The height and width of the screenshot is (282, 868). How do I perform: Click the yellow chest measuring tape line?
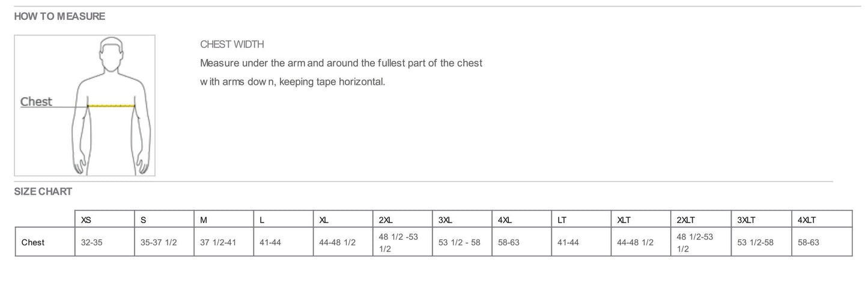tap(112, 106)
